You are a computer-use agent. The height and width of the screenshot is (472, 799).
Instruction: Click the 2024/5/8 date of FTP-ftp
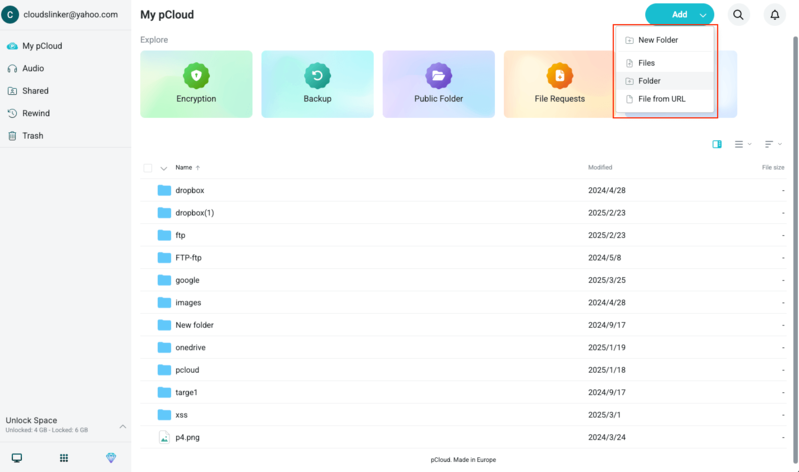tap(604, 257)
